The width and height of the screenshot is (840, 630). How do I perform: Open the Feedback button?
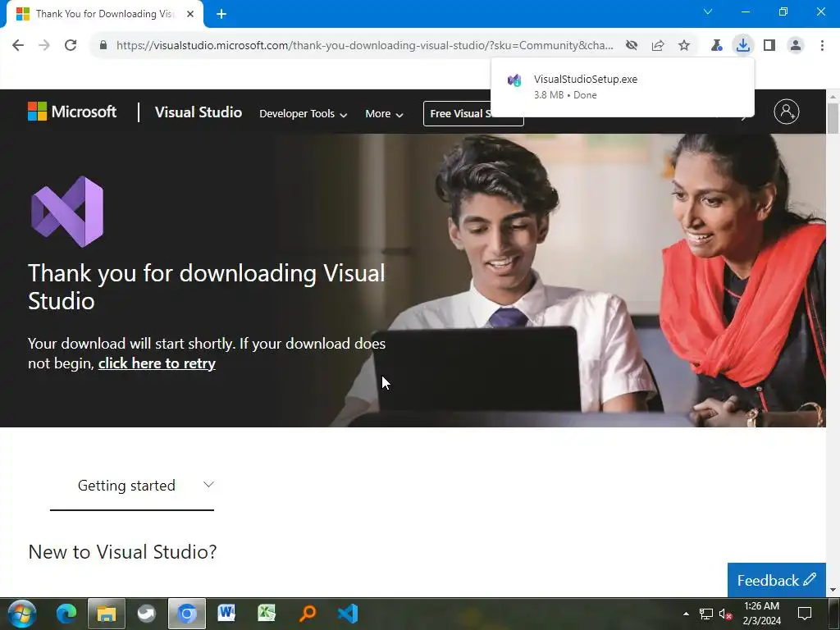[776, 580]
